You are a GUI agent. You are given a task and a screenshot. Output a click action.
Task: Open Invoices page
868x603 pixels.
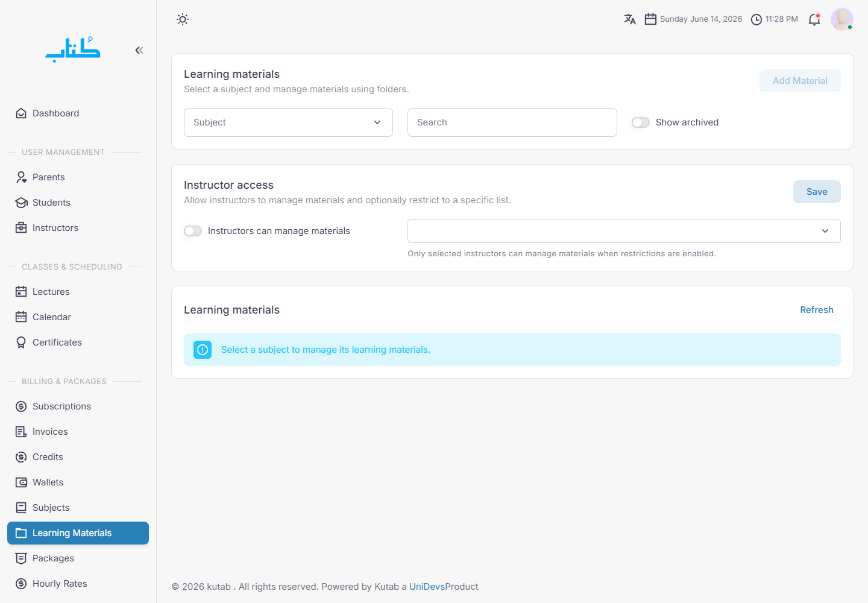click(78, 432)
